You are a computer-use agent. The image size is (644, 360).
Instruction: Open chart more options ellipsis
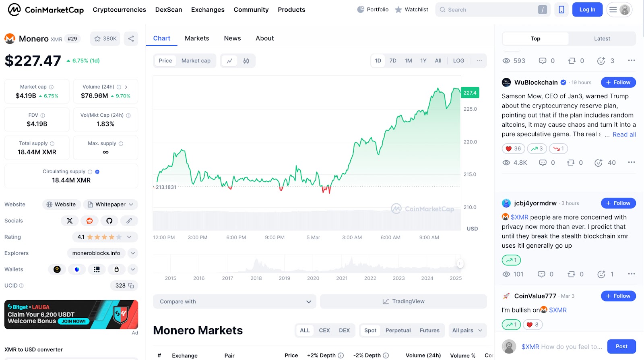coord(479,61)
